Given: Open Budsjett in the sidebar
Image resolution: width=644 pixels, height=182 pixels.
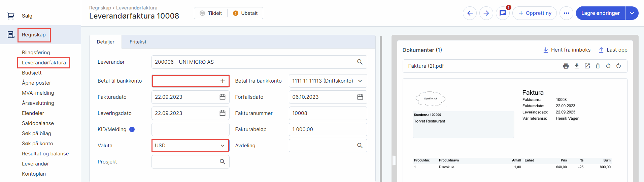Looking at the screenshot, I should click(x=32, y=73).
